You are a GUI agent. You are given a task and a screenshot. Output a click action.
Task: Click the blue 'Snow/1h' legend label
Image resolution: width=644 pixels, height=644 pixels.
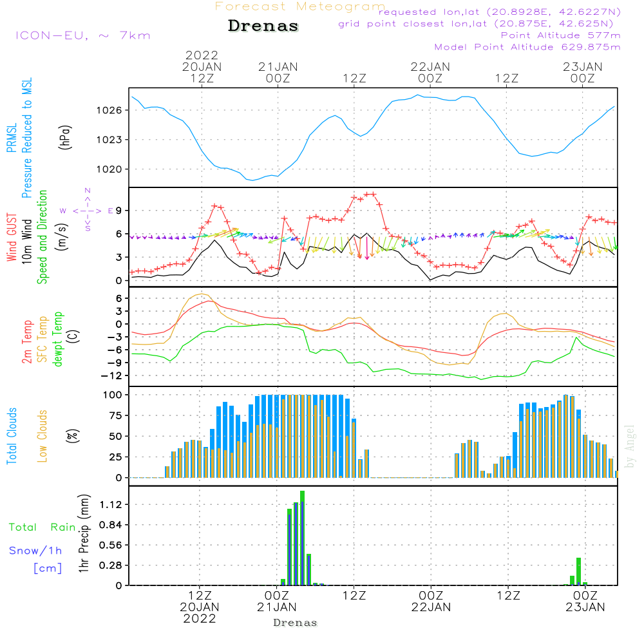point(35,551)
